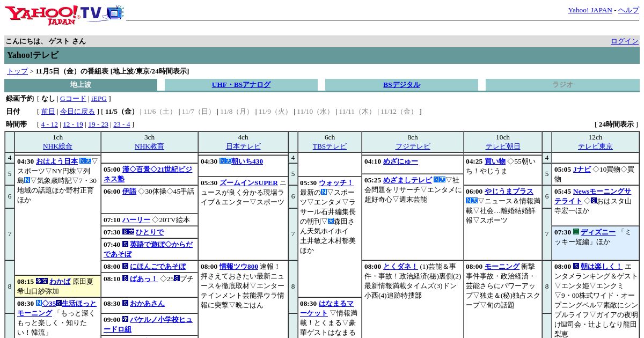Click 今日に戻る return to today
The image size is (644, 338).
click(77, 112)
